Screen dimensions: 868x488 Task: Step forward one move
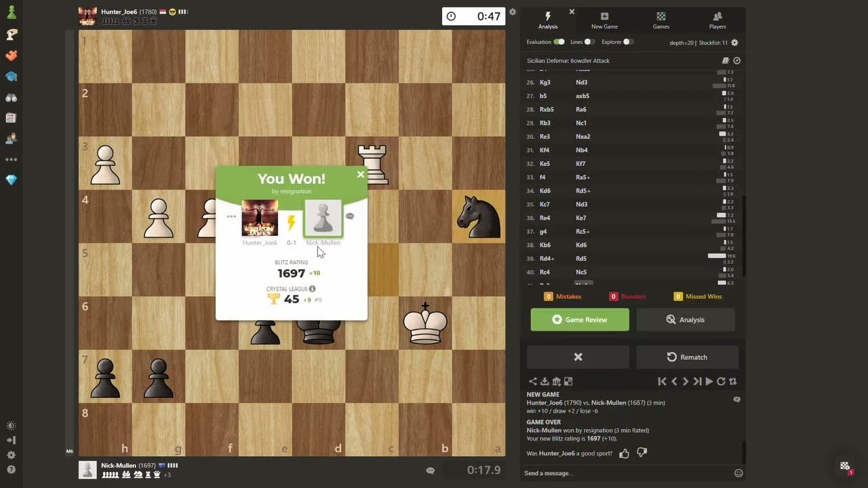click(686, 382)
